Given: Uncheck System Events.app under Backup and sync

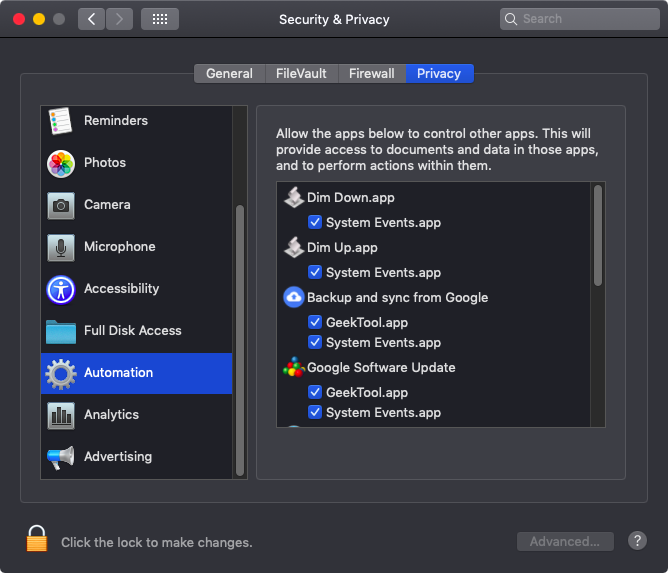Looking at the screenshot, I should pyautogui.click(x=315, y=342).
